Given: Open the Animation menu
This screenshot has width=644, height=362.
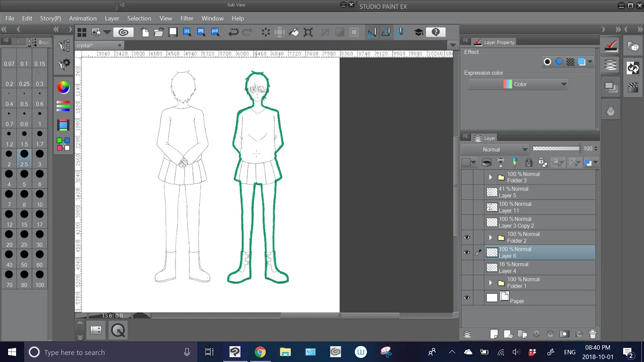Looking at the screenshot, I should pyautogui.click(x=83, y=19).
